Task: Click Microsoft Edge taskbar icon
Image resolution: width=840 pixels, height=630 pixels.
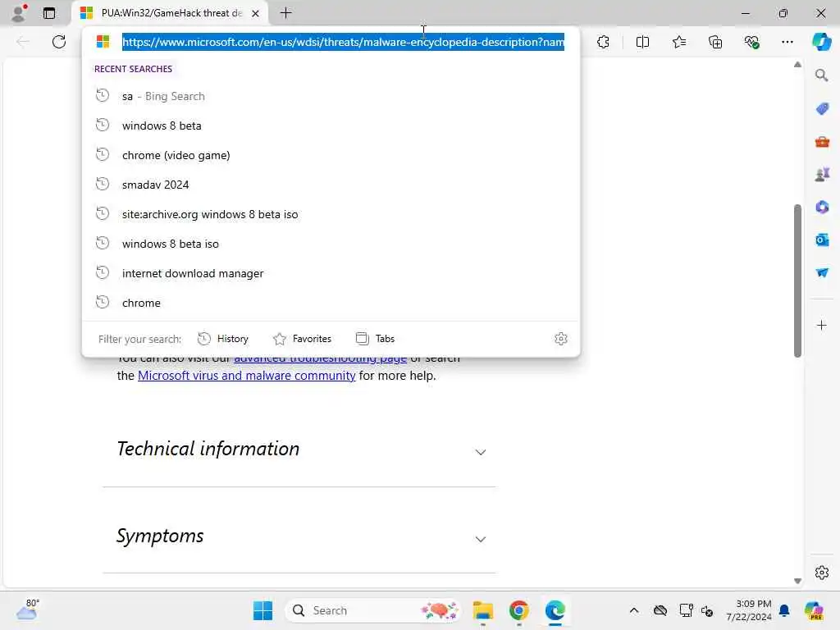Action: point(555,610)
